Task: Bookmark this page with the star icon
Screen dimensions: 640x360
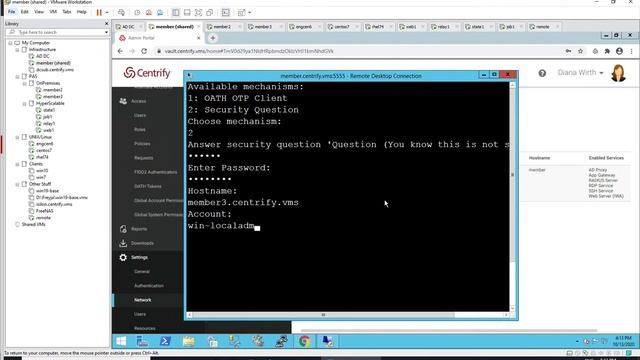Action: point(580,51)
